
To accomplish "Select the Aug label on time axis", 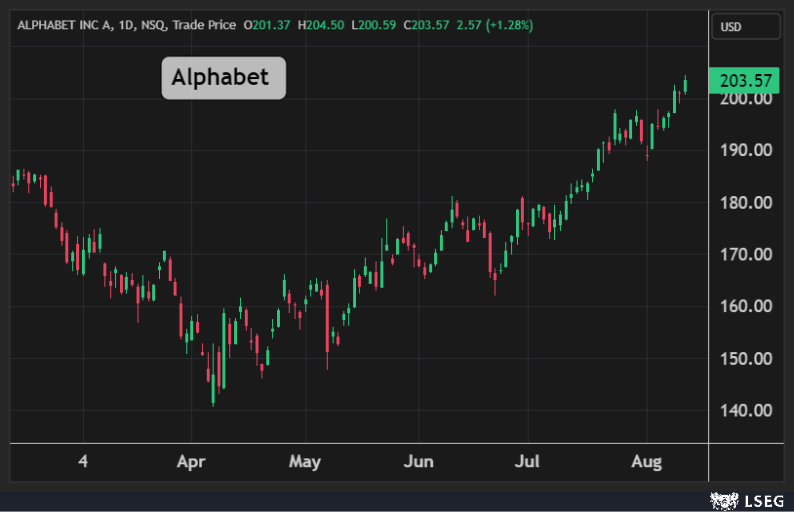I will point(646,462).
